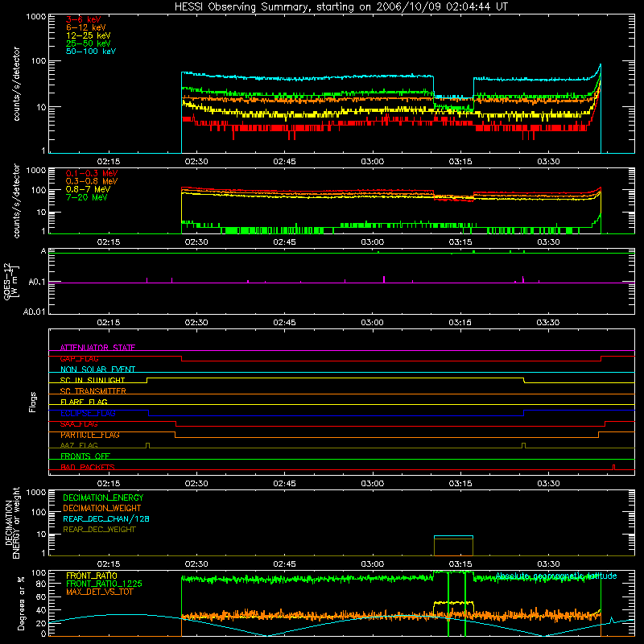Select the SC_TRANSMITTER flag label

(93, 391)
